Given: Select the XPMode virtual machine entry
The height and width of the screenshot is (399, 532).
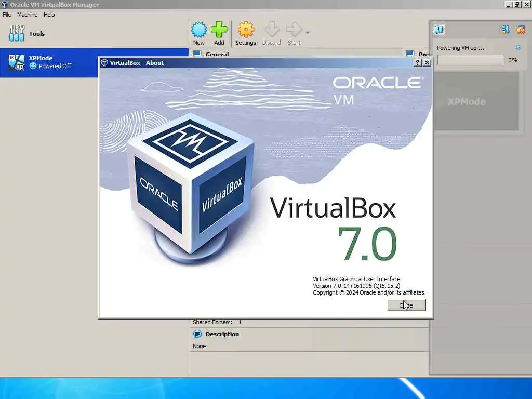Looking at the screenshot, I should 94,62.
